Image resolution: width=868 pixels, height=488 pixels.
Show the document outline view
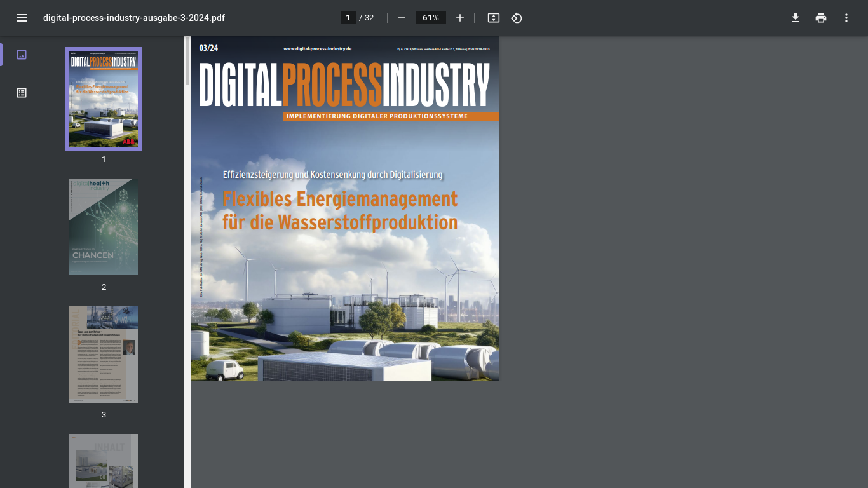click(22, 93)
